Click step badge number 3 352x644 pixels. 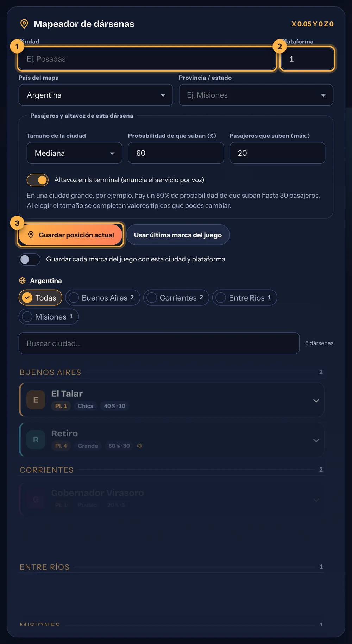(17, 223)
